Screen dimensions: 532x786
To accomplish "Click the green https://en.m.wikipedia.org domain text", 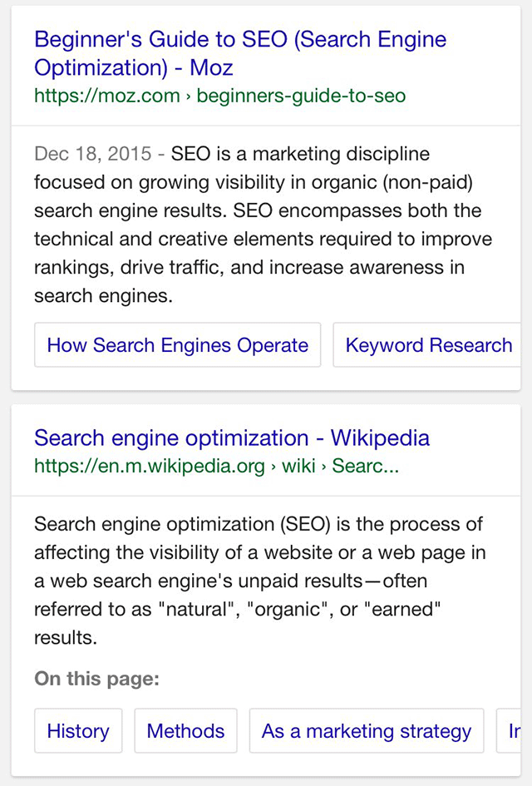I will (150, 466).
